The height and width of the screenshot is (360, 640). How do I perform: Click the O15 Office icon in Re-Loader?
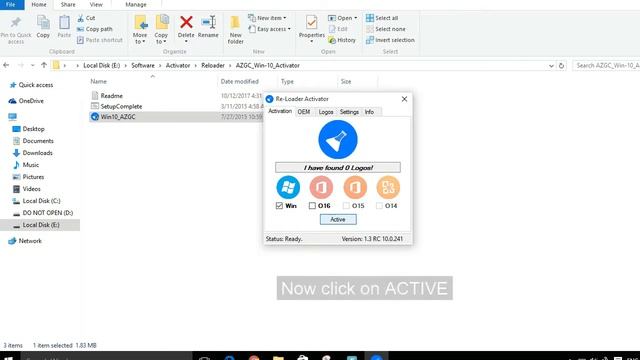[x=355, y=187]
